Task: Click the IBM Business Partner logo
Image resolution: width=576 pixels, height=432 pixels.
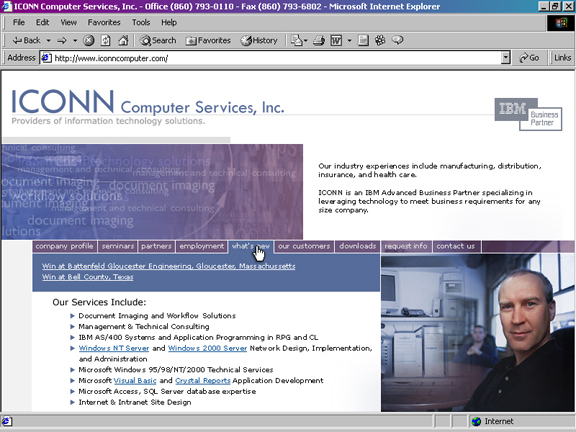Action: pyautogui.click(x=528, y=114)
